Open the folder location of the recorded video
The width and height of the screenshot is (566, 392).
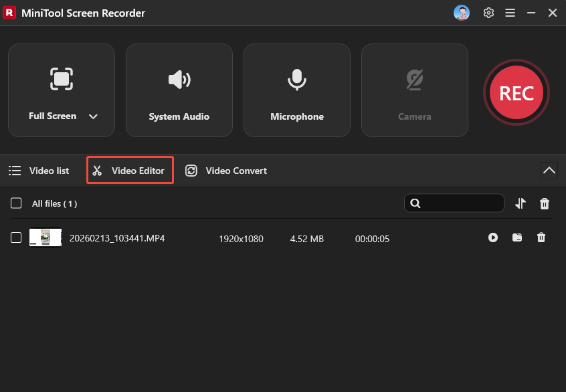pos(517,237)
